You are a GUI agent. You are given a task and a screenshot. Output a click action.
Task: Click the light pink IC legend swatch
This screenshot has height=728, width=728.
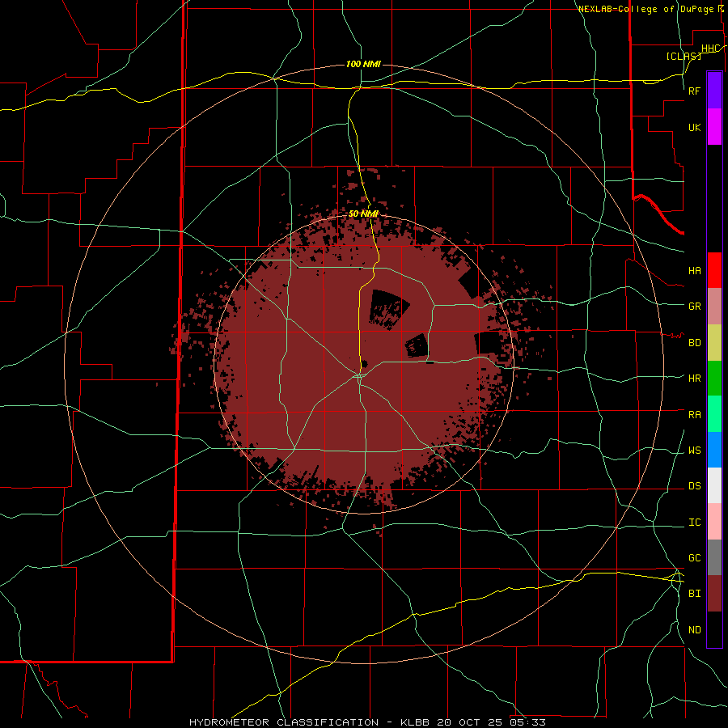(x=714, y=522)
